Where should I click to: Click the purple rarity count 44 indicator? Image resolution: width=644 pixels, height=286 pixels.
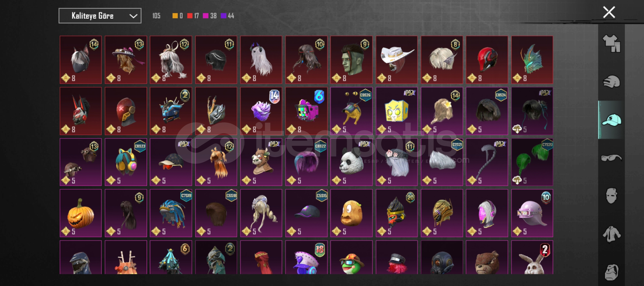(x=227, y=16)
